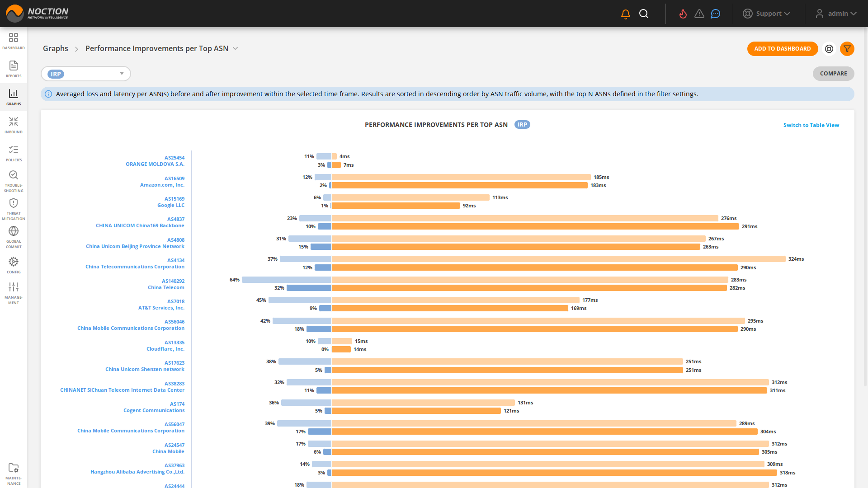Open the Inbound traffic section icon
This screenshot has width=868, height=488.
14,123
